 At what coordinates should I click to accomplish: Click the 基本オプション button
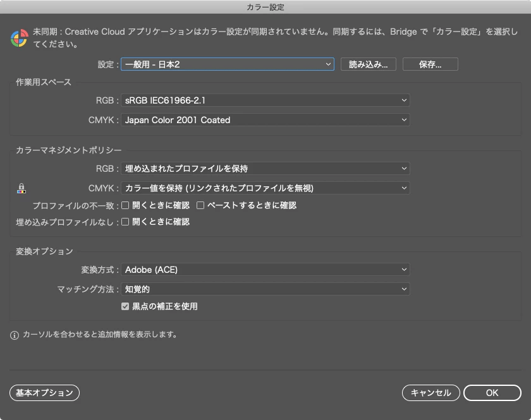click(x=44, y=393)
